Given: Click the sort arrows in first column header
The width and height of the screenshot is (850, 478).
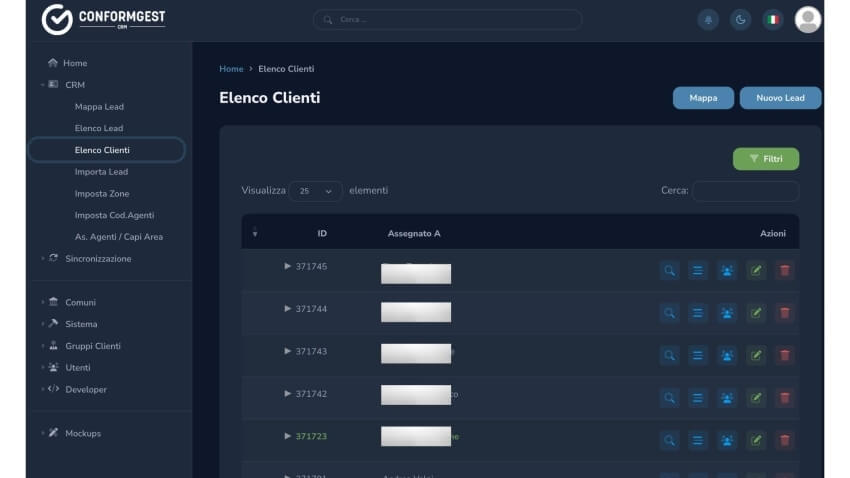Looking at the screenshot, I should (x=255, y=233).
